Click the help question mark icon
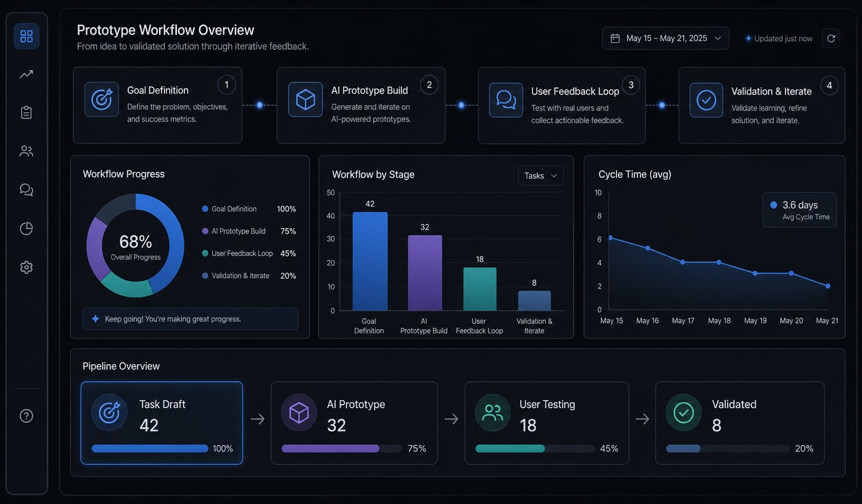 coord(26,416)
